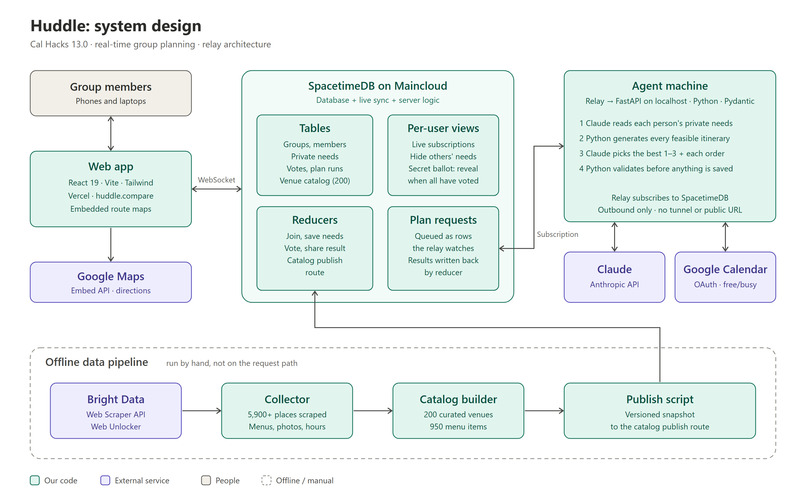
Task: Click 'Web Unlocker' text
Action: [x=116, y=427]
